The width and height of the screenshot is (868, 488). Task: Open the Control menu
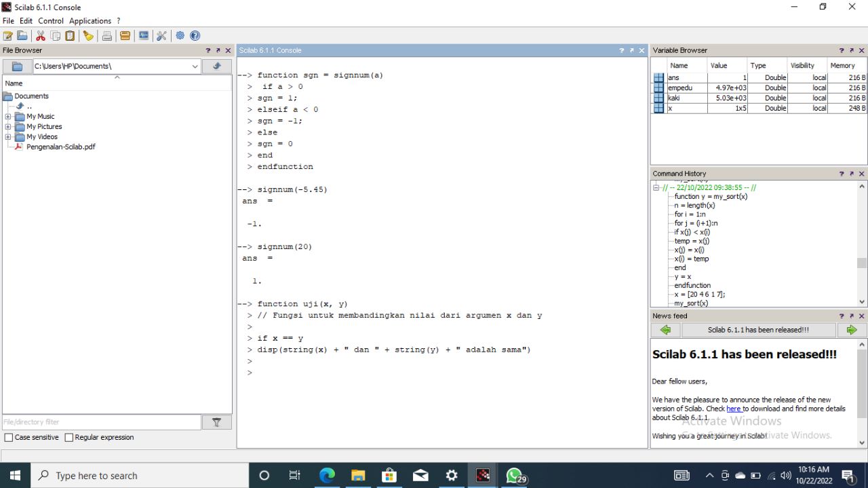(51, 21)
